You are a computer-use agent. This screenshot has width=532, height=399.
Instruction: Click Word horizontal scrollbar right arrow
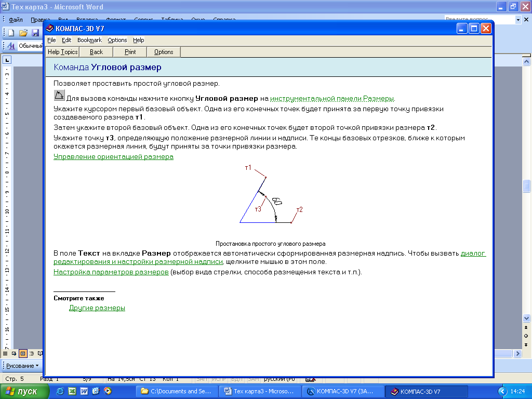click(x=517, y=353)
